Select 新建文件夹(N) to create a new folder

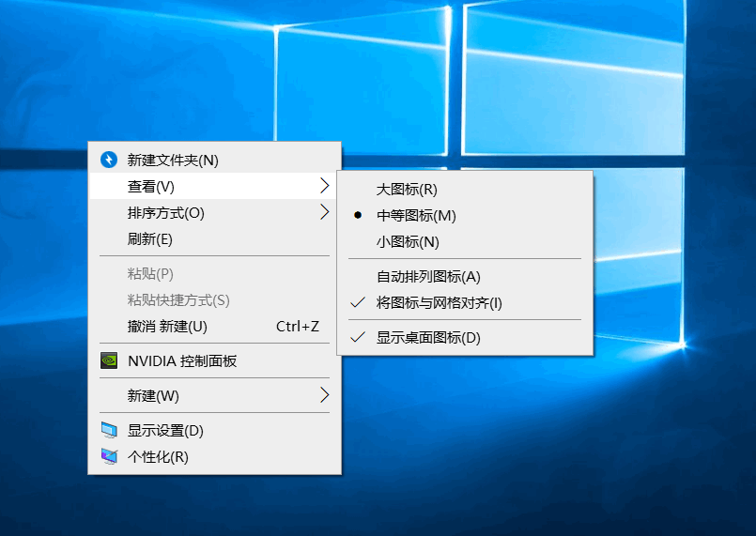click(x=214, y=160)
